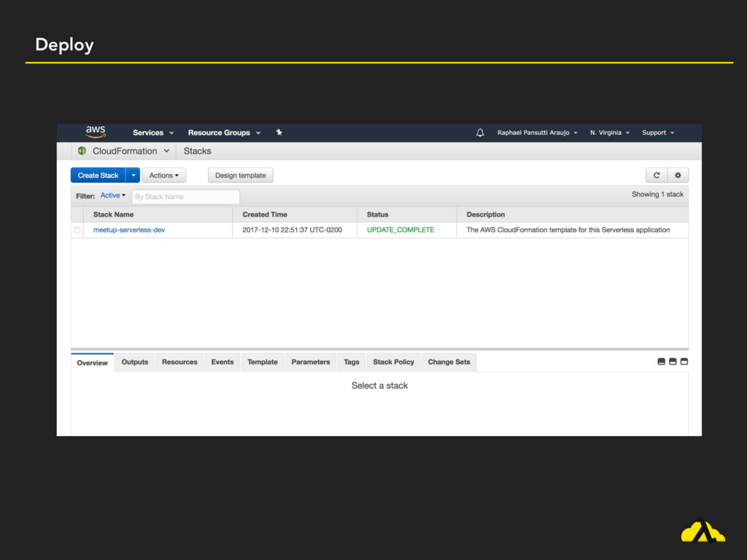Click the CloudFormation service icon

tap(82, 151)
